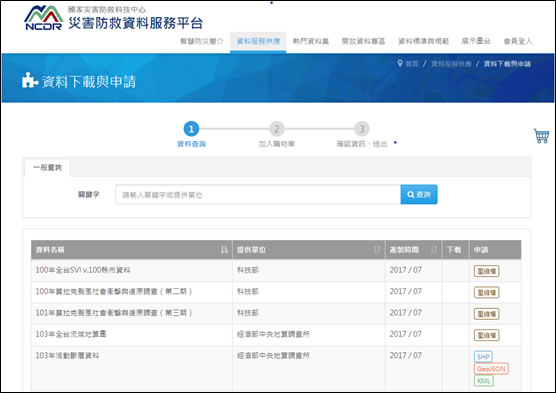This screenshot has height=393, width=556.
Task: Sort by 提供單位 column sort icon
Action: pos(377,250)
